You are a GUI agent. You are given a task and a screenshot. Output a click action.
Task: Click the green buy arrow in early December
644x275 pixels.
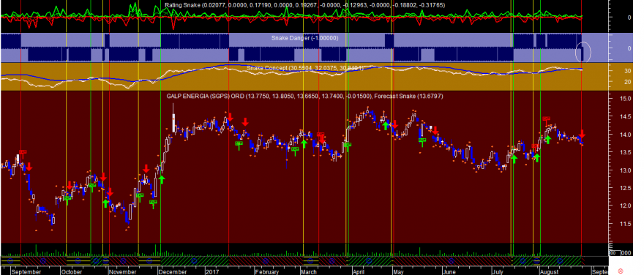[162, 179]
